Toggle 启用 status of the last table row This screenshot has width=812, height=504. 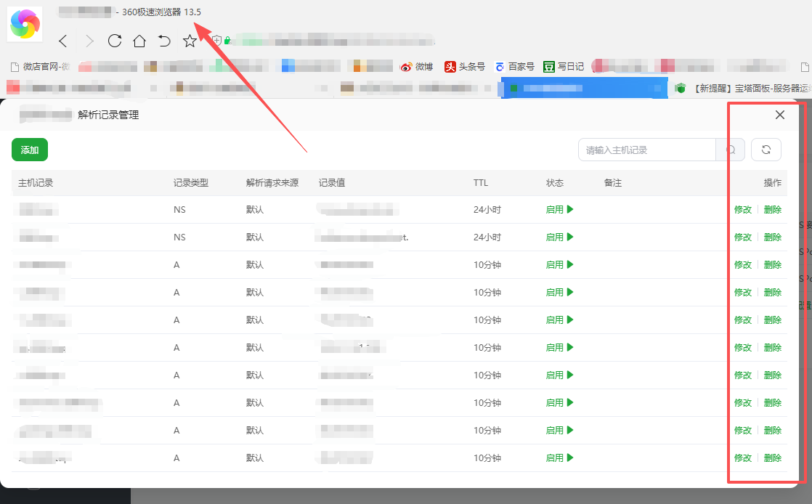click(559, 458)
